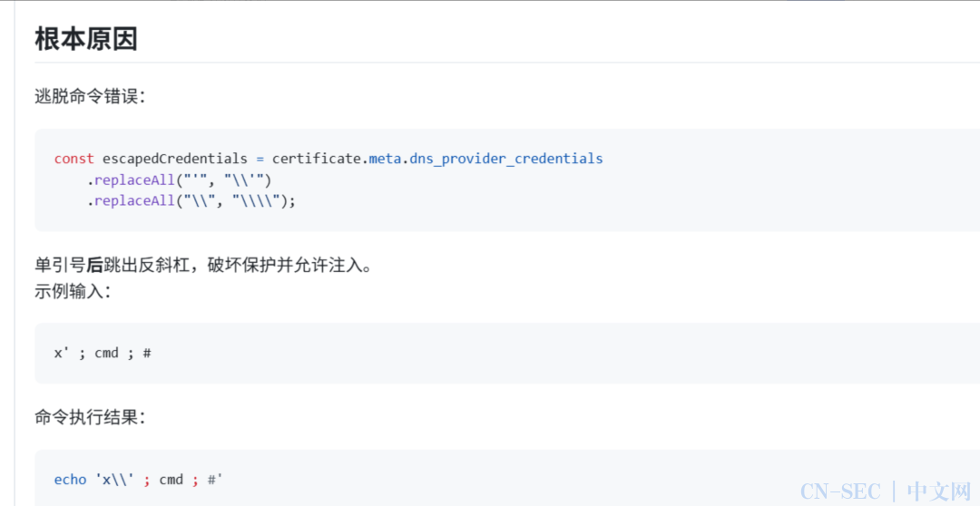Click the trailing #' comment in the echo line
The width and height of the screenshot is (980, 506).
(216, 480)
